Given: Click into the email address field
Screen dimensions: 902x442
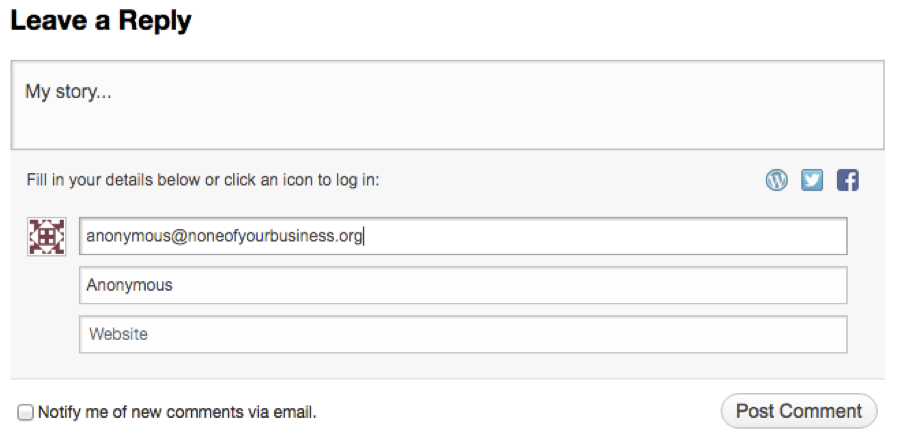Looking at the screenshot, I should pos(600,237).
